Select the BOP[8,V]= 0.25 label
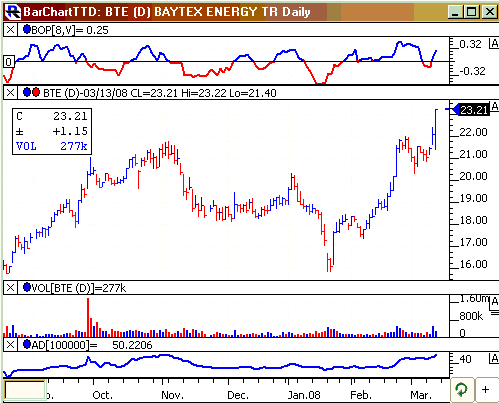The image size is (499, 403). [70, 30]
